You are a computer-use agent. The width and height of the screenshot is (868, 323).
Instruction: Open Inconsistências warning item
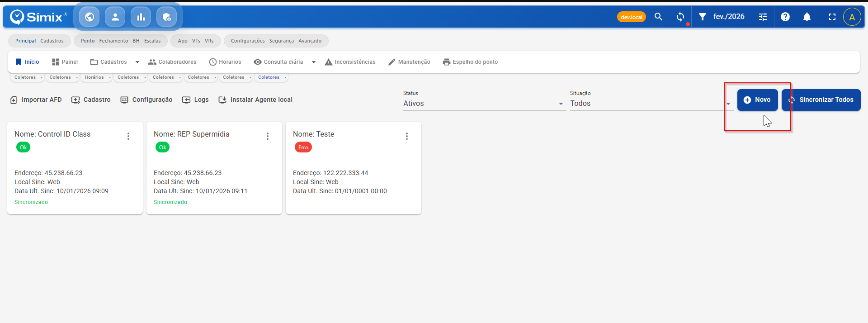point(350,62)
